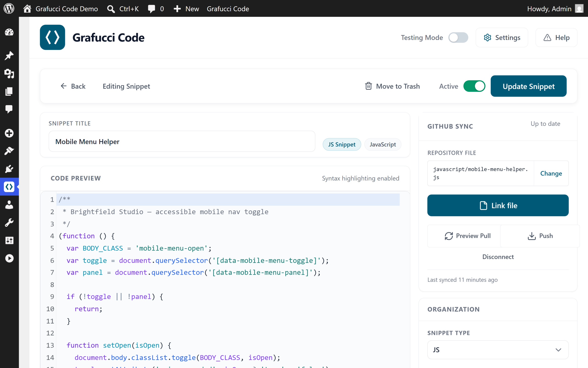Viewport: 588px width, 368px height.
Task: Open the Tools wrench sidebar icon
Action: (9, 222)
